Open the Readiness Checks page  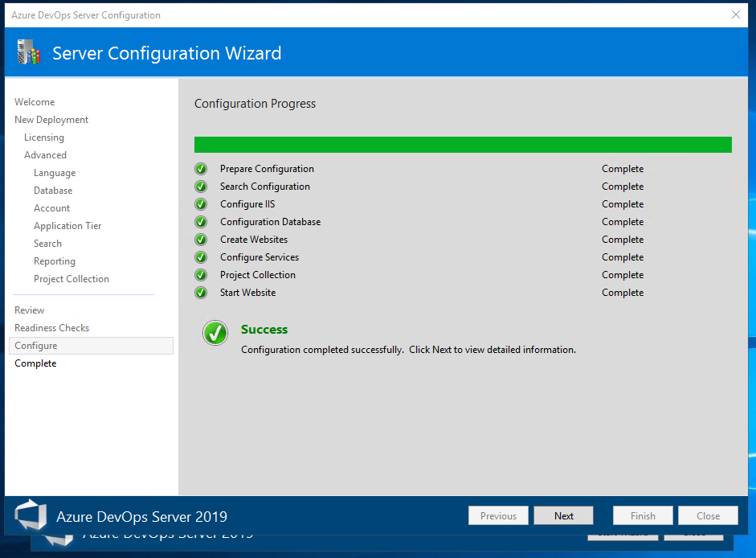[52, 328]
